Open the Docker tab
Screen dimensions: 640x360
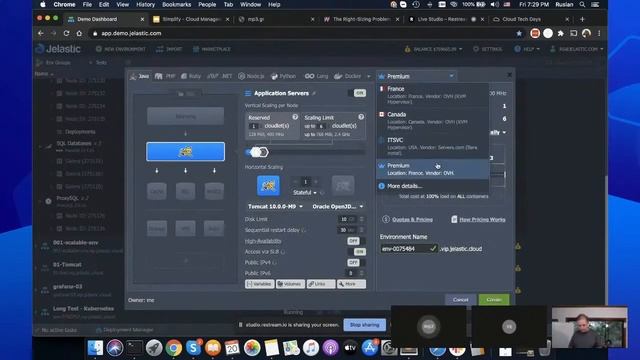tap(348, 76)
